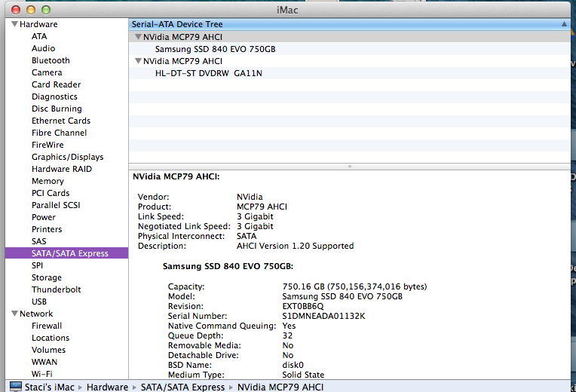This screenshot has height=392, width=576.
Task: Select ATA in the sidebar
Action: point(39,36)
